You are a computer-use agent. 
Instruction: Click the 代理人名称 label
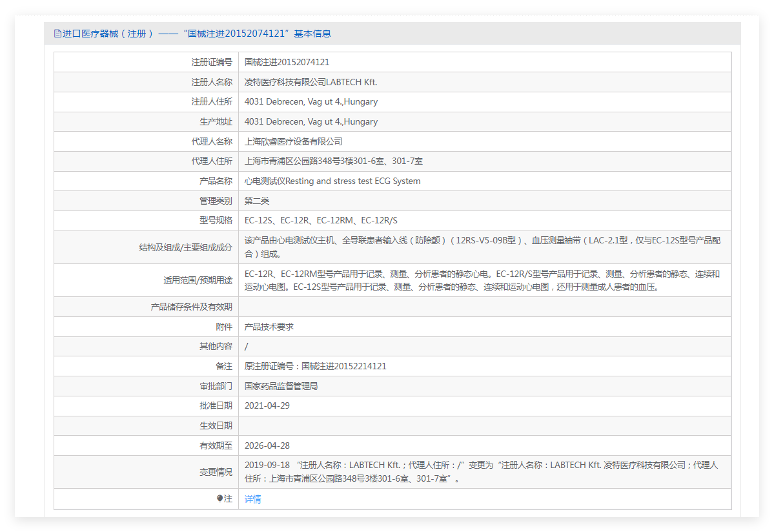click(x=212, y=141)
